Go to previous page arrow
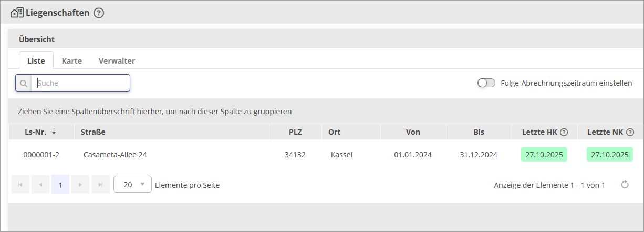The height and width of the screenshot is (232, 644). click(40, 185)
